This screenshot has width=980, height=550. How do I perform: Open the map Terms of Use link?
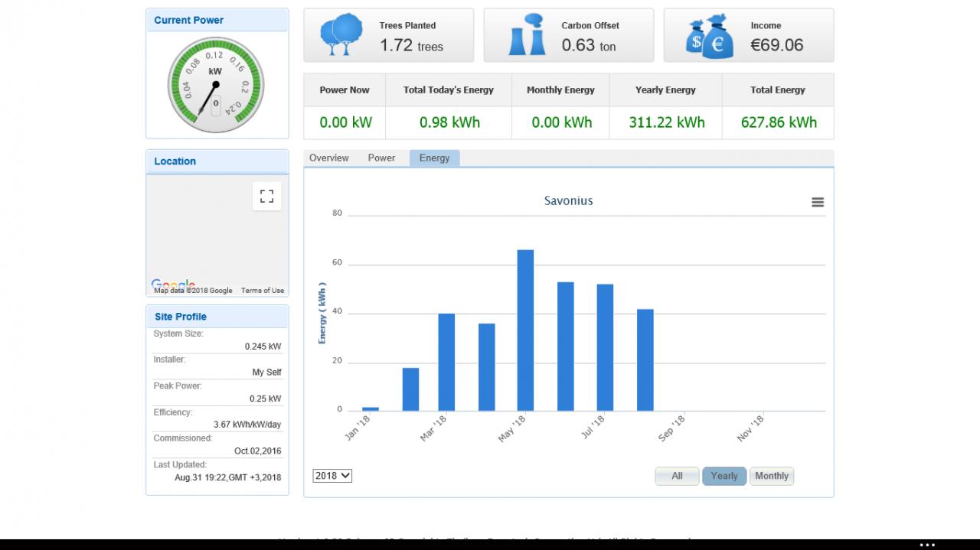pos(263,291)
